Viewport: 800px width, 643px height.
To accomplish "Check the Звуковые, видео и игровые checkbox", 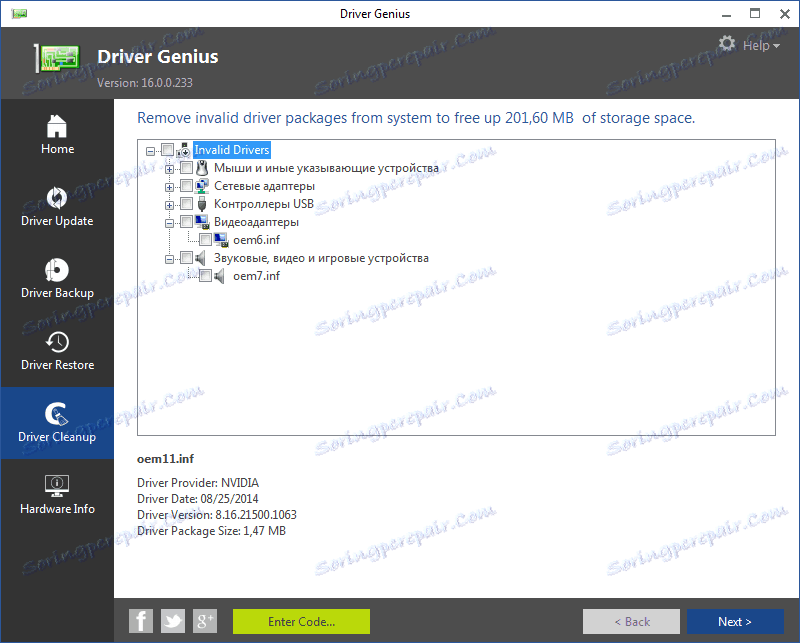I will pyautogui.click(x=186, y=257).
